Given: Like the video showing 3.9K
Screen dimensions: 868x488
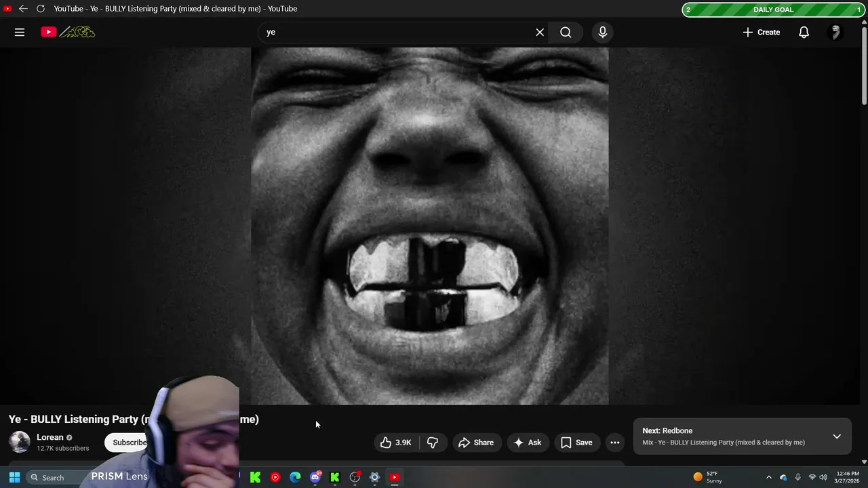Looking at the screenshot, I should click(x=397, y=443).
